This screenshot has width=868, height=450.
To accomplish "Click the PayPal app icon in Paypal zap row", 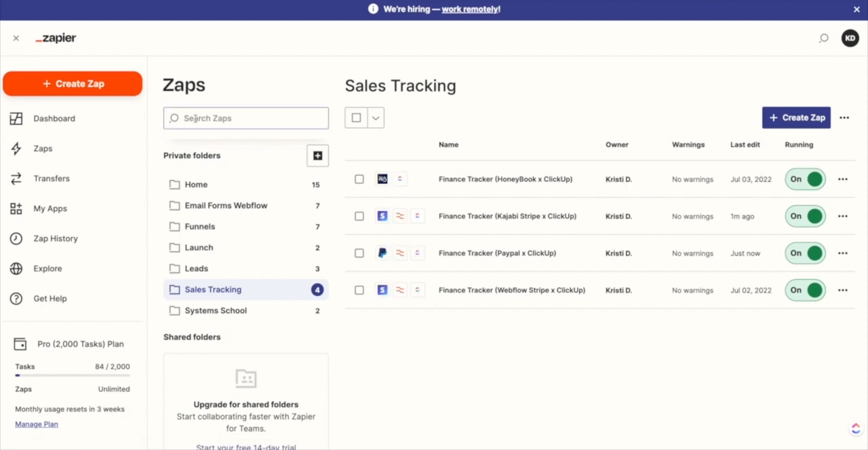I will 382,253.
